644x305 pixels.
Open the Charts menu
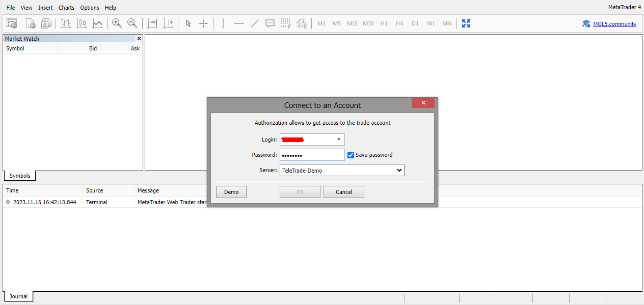[x=66, y=8]
